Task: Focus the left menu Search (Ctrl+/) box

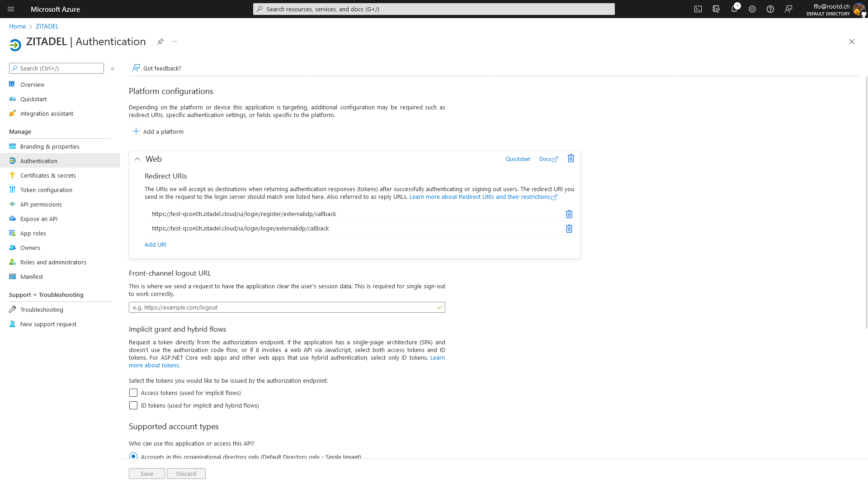Action: (x=57, y=68)
